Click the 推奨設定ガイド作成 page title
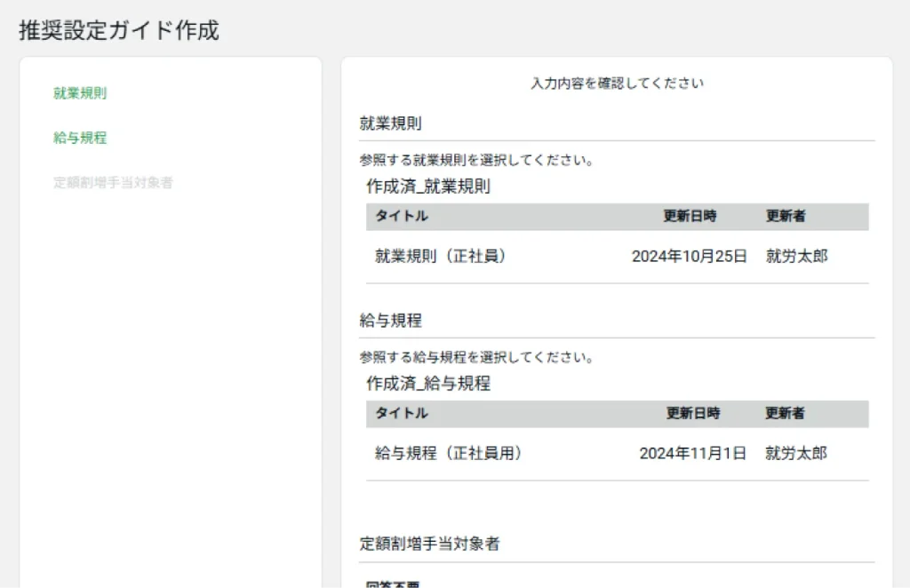 (118, 30)
